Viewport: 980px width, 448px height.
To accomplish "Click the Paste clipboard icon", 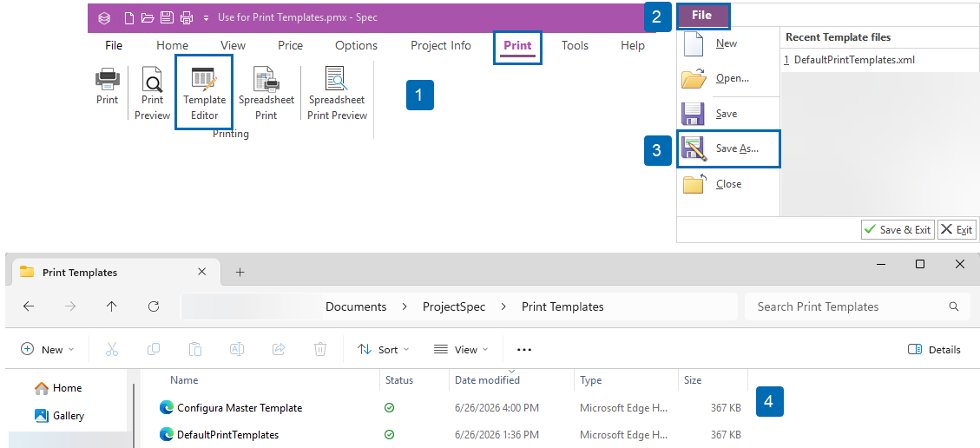I will 195,349.
